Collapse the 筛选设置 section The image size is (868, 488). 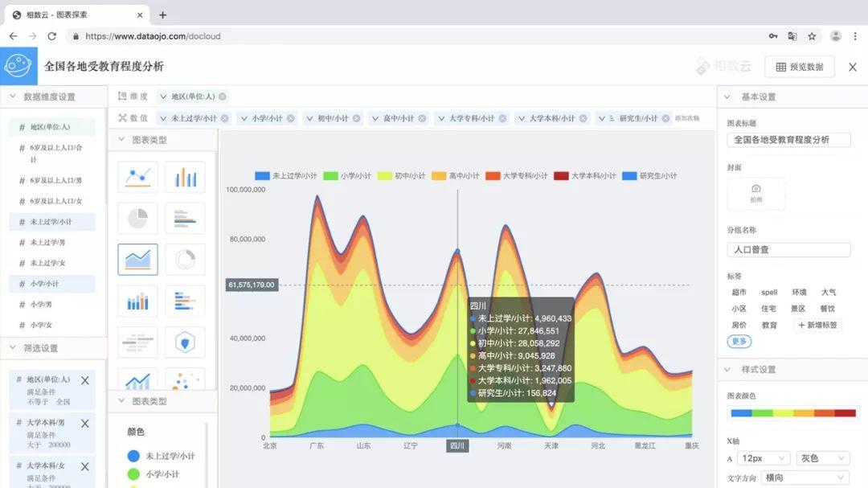point(13,348)
